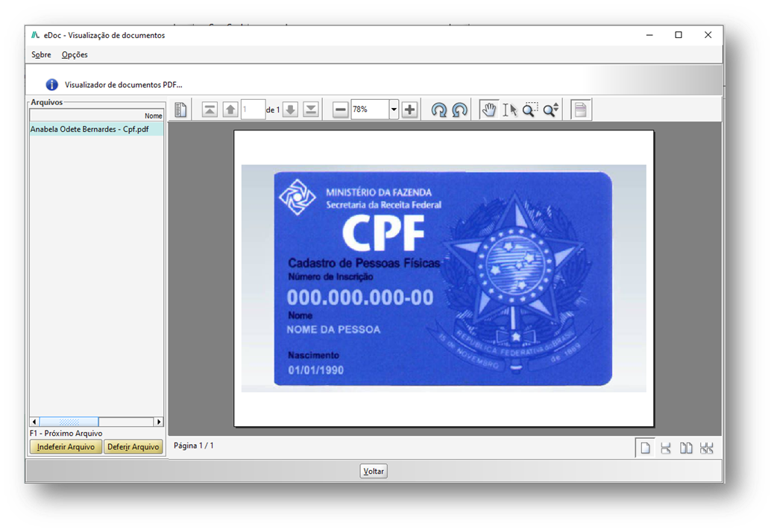774x532 pixels.
Task: Click the 78% zoom level field
Action: pos(370,110)
